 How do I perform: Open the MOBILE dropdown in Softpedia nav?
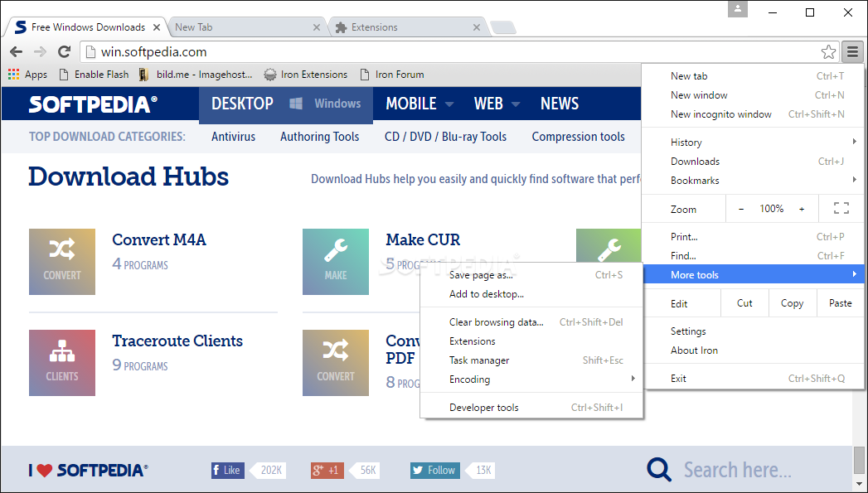click(x=419, y=104)
